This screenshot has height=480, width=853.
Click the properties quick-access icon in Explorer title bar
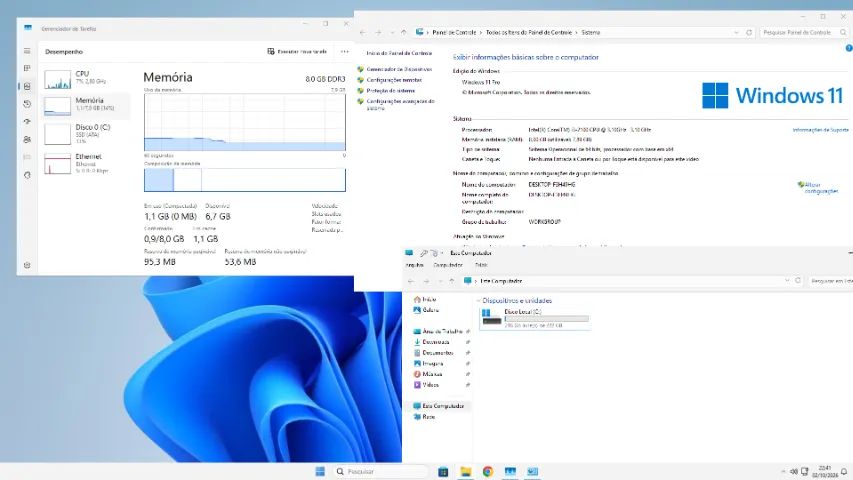[424, 253]
